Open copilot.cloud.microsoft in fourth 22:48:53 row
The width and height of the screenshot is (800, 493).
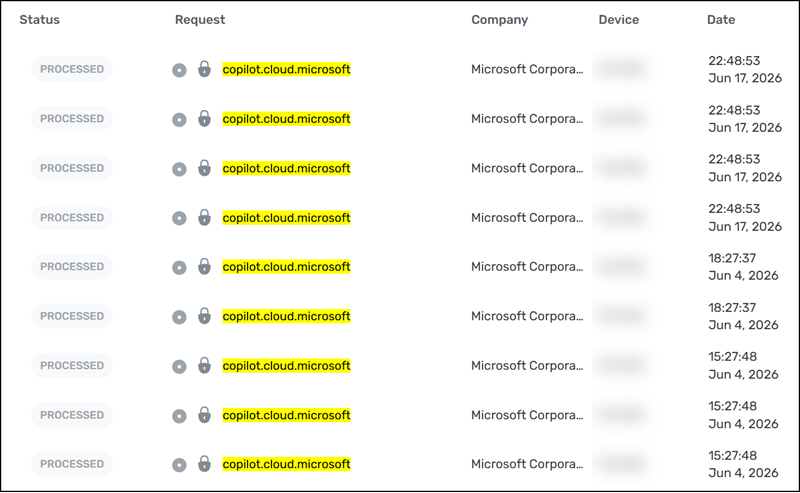coord(286,218)
